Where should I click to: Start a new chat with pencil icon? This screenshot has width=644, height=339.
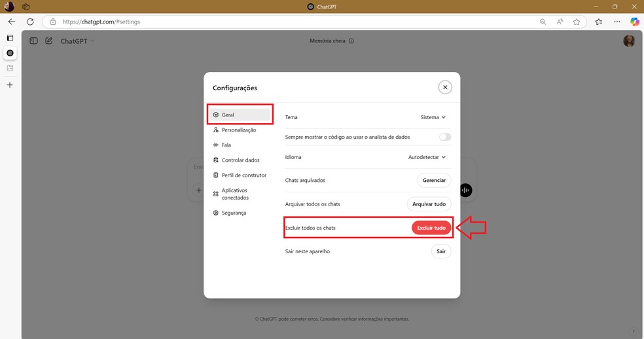49,41
